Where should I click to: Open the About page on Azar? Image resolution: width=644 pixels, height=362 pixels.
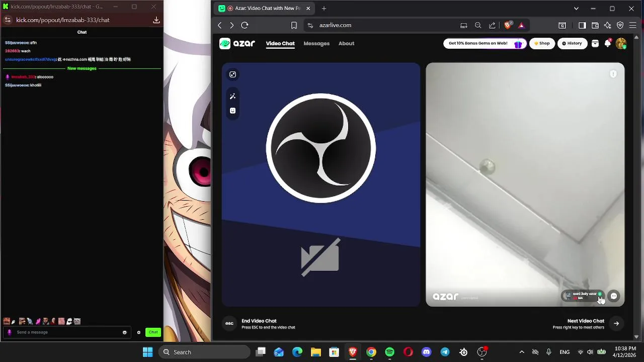pyautogui.click(x=346, y=43)
